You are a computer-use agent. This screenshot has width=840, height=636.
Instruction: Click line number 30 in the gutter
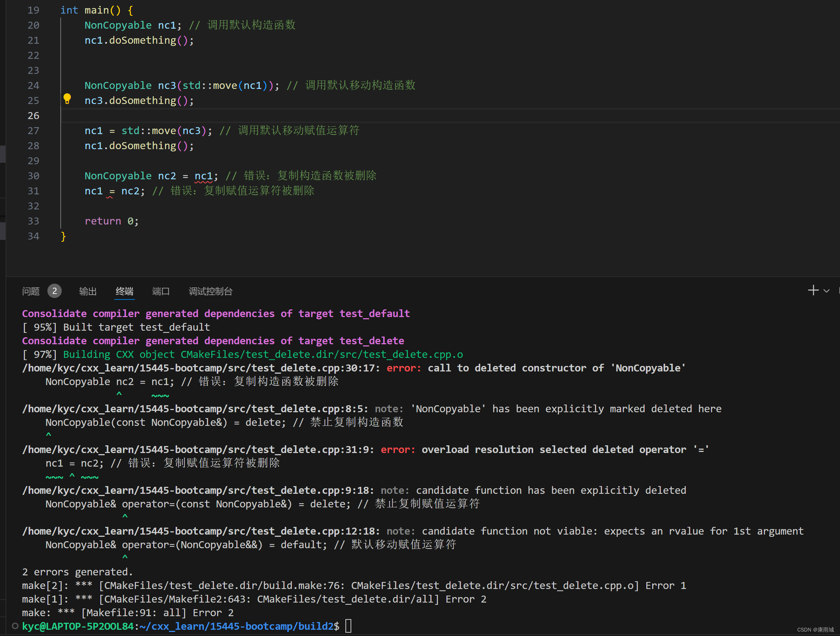pyautogui.click(x=33, y=176)
